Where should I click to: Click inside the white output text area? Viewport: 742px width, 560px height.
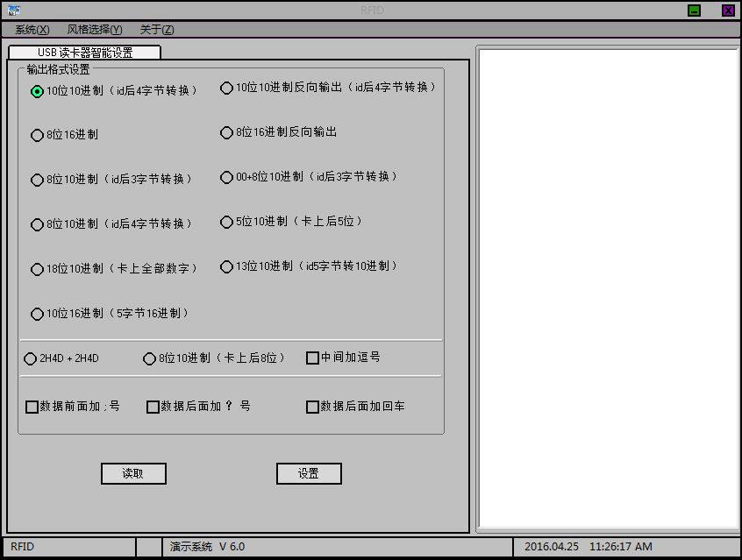[x=608, y=288]
